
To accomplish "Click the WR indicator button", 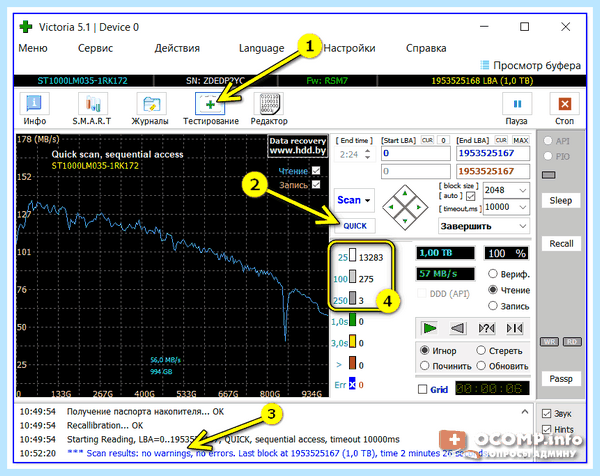I will [549, 342].
